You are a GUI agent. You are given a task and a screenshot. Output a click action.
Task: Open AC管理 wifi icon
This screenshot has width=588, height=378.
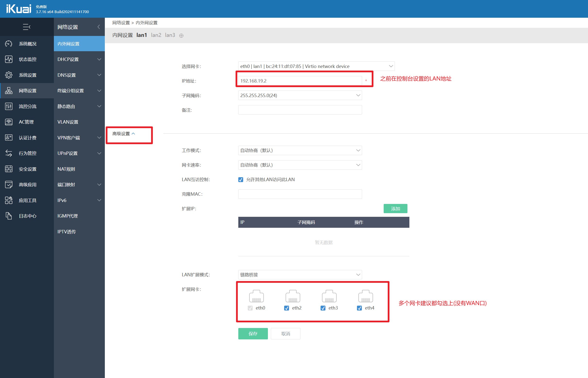pos(8,122)
